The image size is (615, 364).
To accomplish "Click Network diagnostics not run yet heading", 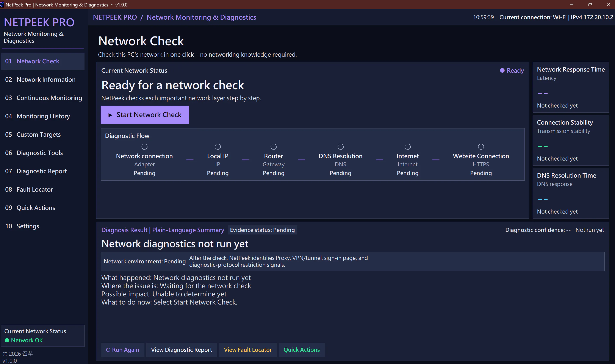I will point(175,244).
